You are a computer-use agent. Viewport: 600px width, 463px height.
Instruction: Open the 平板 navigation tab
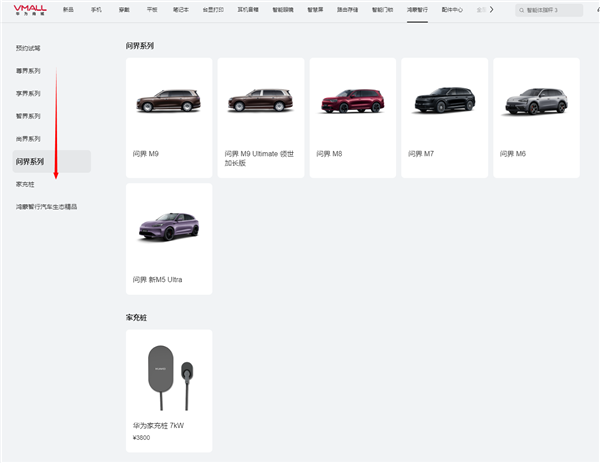(x=152, y=10)
